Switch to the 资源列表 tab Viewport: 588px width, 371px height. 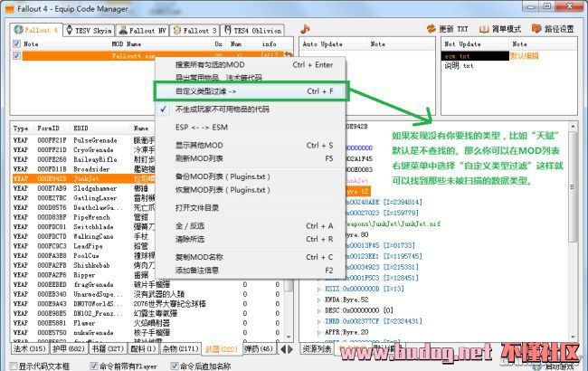click(x=318, y=349)
